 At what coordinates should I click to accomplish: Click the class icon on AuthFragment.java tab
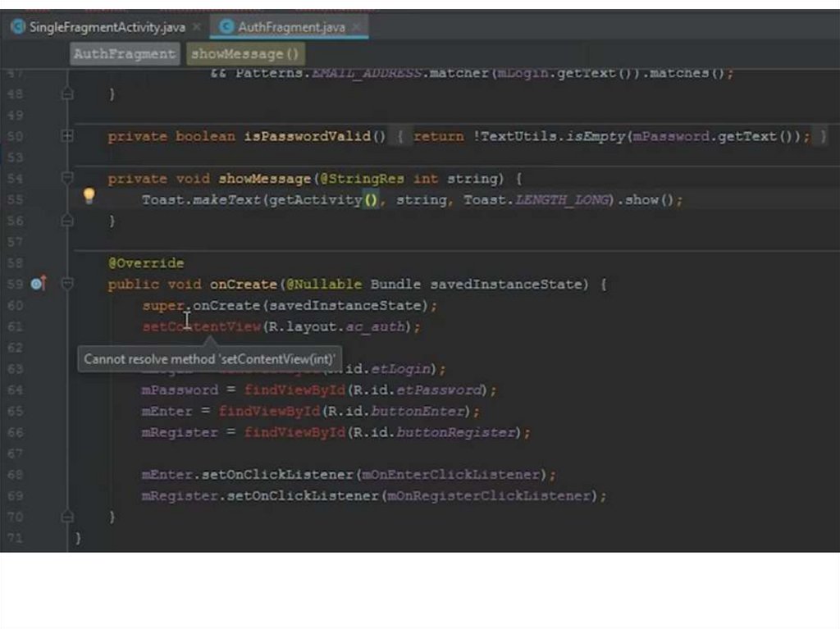pyautogui.click(x=226, y=27)
